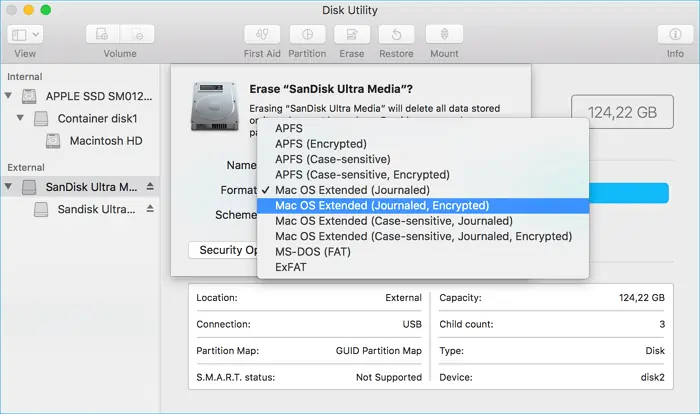The width and height of the screenshot is (700, 414).
Task: Open the Info panel icon
Action: point(675,34)
